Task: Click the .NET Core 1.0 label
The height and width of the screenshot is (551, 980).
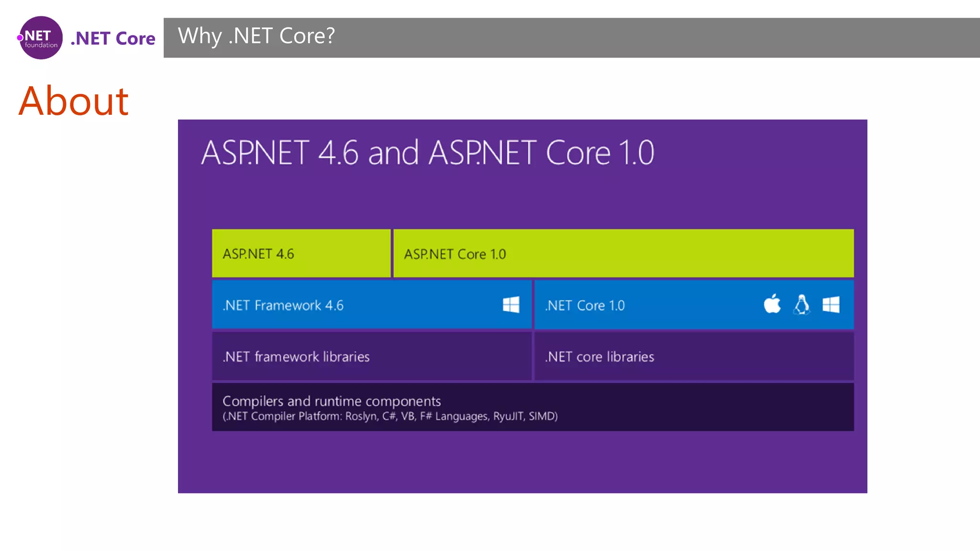Action: click(585, 305)
